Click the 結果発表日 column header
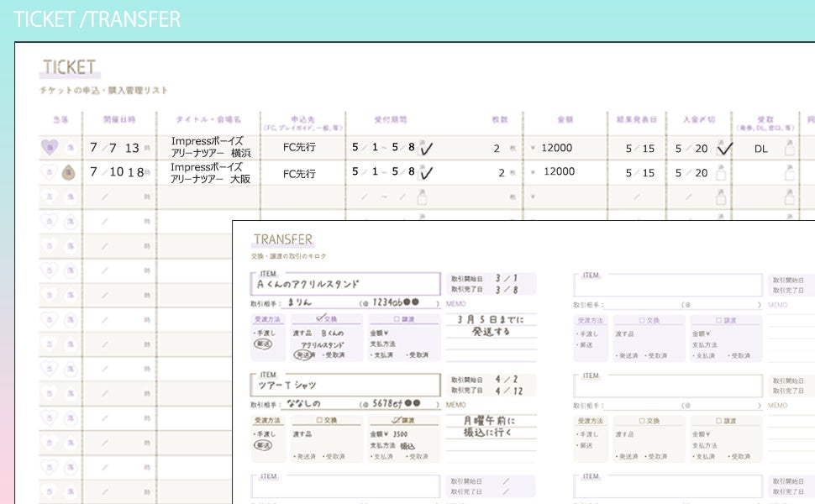This screenshot has width=815, height=504. (637, 119)
